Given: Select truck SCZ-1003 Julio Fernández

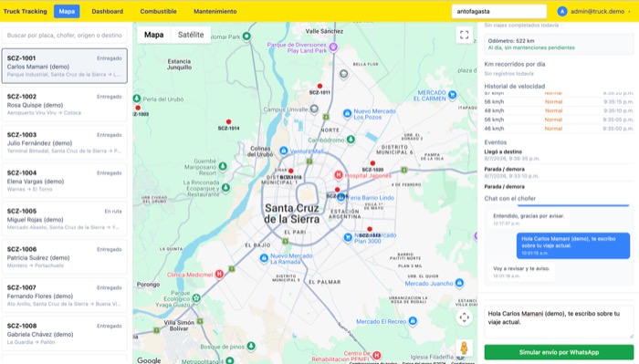Looking at the screenshot, I should click(65, 142).
